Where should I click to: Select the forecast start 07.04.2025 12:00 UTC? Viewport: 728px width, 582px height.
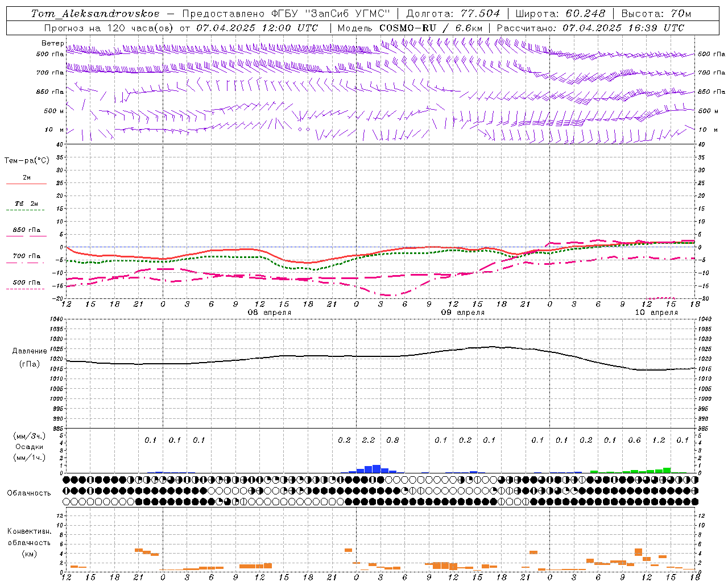257,28
